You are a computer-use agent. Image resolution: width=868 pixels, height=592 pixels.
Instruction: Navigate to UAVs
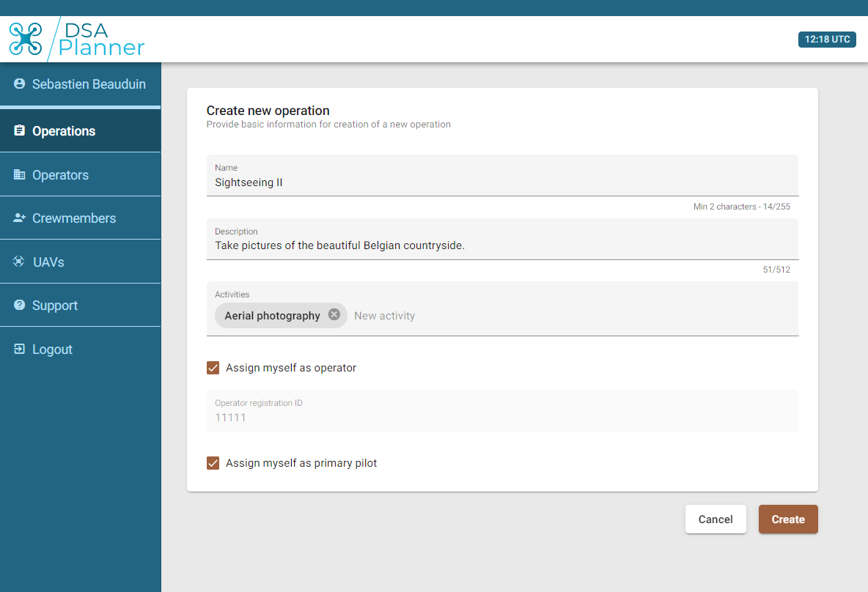point(80,262)
